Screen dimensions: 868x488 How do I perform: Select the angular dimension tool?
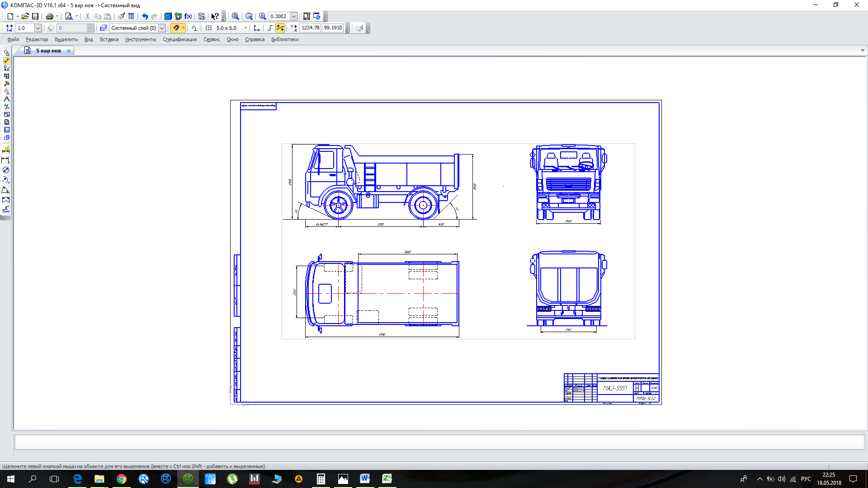click(6, 190)
